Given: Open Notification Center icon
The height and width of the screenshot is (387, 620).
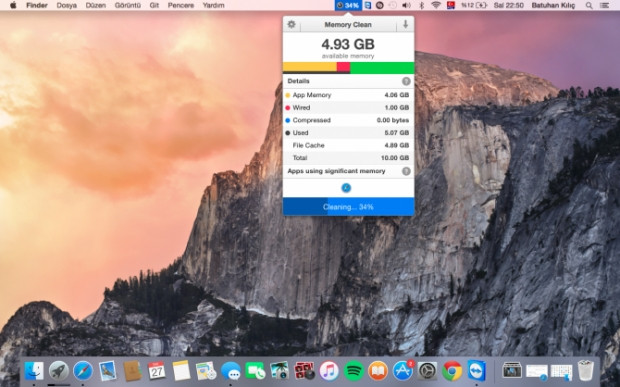Looking at the screenshot, I should (x=605, y=6).
